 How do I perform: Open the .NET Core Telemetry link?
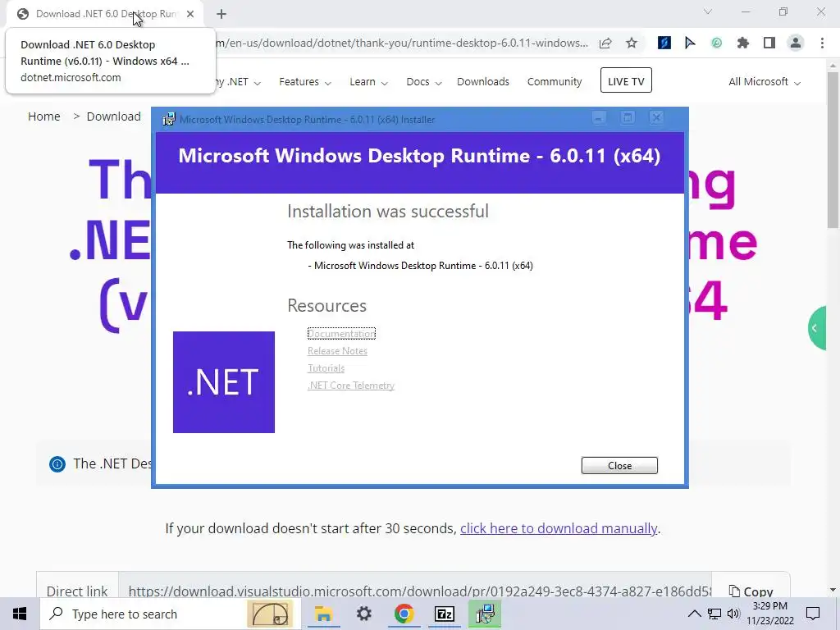pyautogui.click(x=351, y=386)
